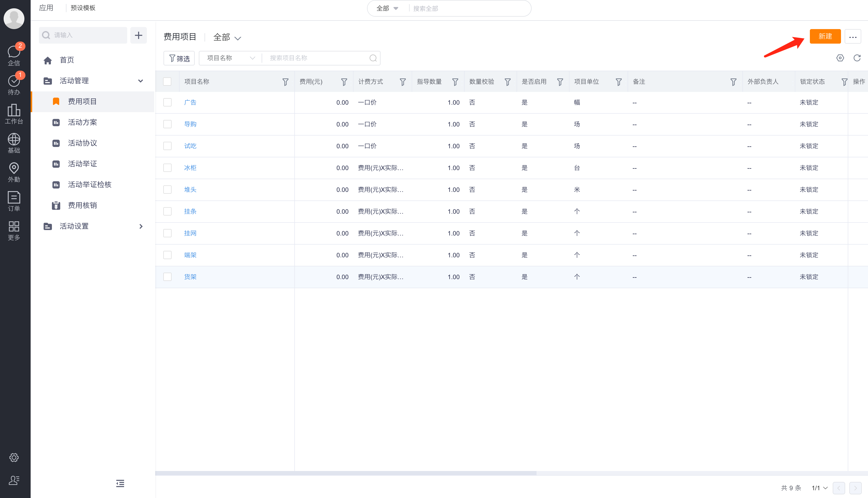Check the 挂条 row checkbox

tap(167, 211)
